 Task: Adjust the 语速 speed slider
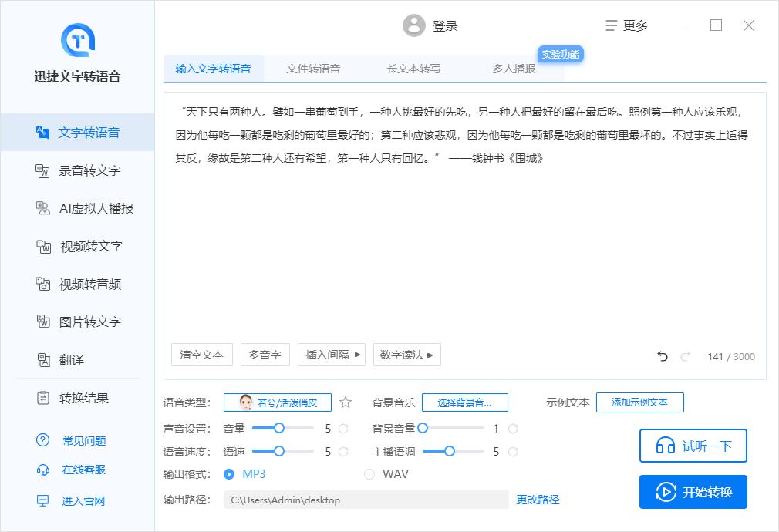tap(280, 452)
